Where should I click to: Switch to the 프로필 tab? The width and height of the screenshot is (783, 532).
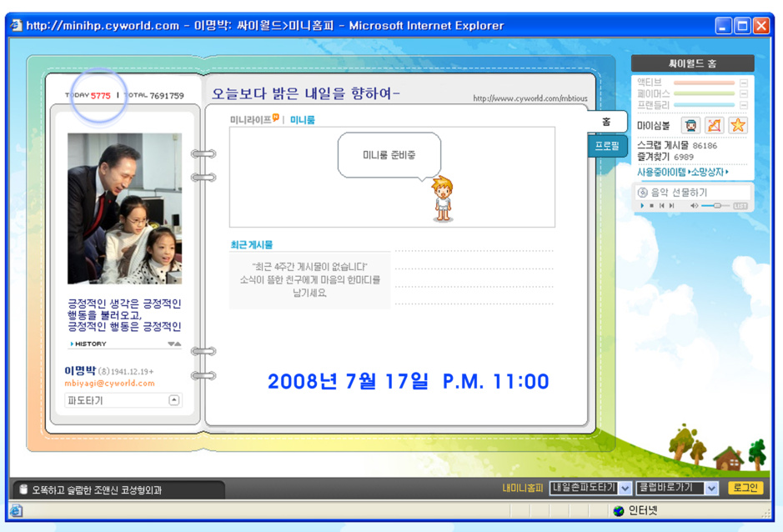point(607,146)
